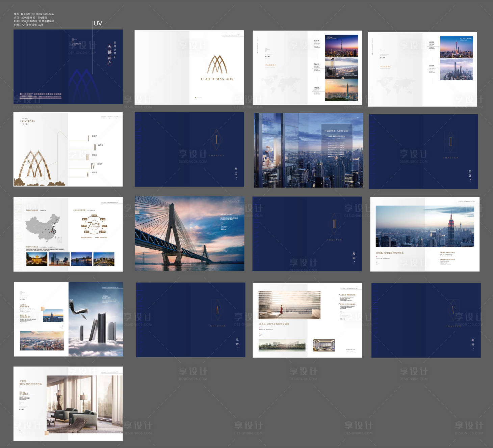Click Roman numeral V in the contents list
493x448 pixels.
point(88,174)
